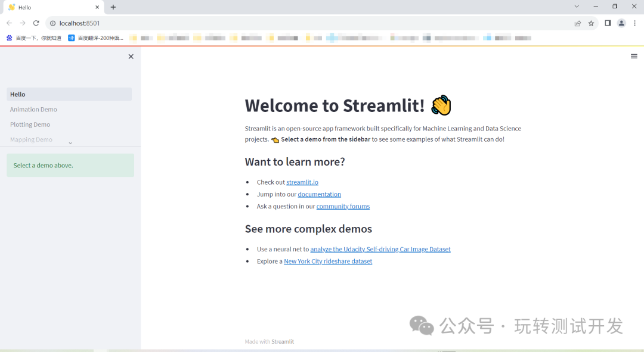Open the Plotting Demo page
The image size is (644, 352).
pos(30,124)
